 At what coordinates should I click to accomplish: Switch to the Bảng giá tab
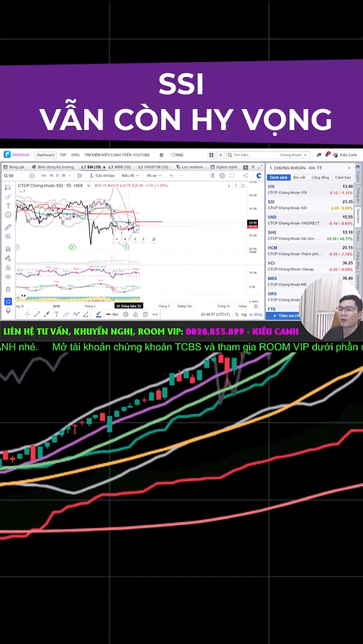(x=14, y=167)
